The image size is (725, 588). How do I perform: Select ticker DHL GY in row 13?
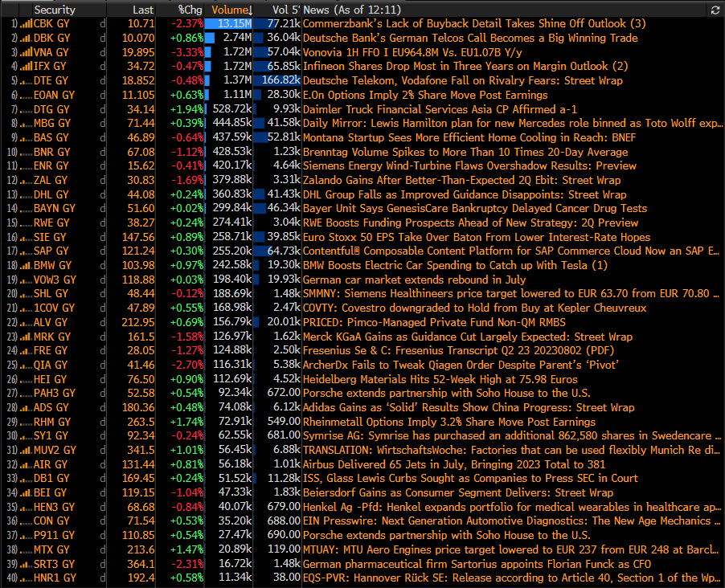click(51, 194)
